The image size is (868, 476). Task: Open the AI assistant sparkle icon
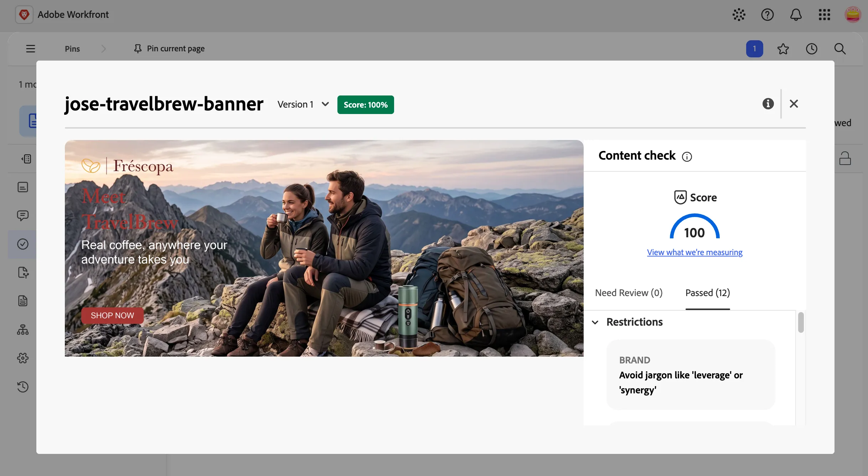tap(739, 15)
